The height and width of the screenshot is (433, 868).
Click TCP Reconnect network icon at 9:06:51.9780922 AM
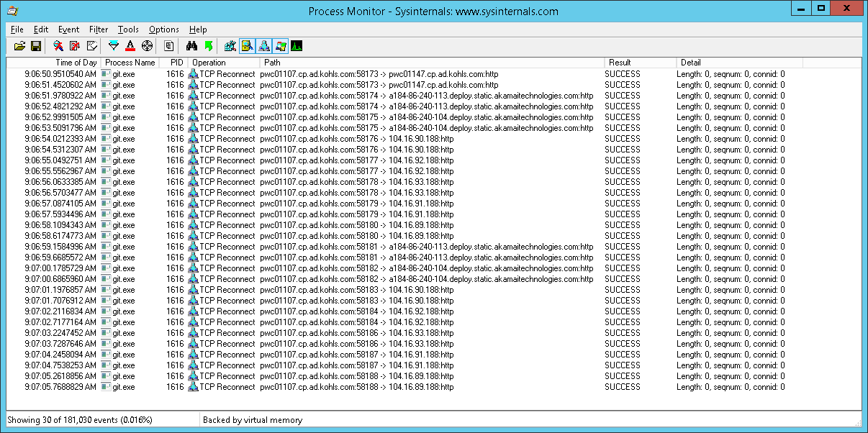point(193,96)
